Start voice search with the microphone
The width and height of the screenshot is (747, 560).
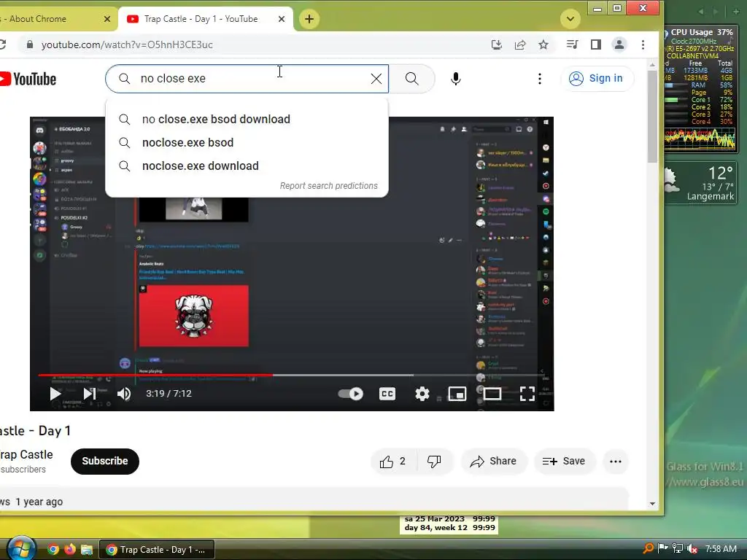coord(455,79)
